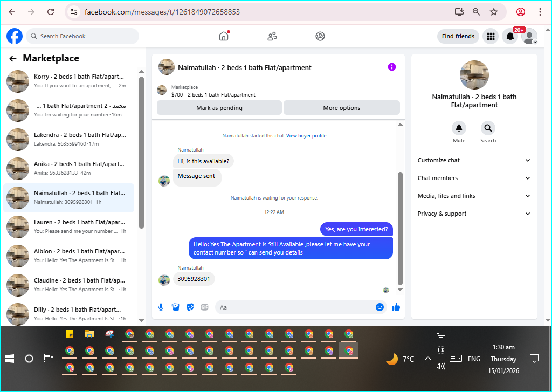The height and width of the screenshot is (392, 552).
Task: Record a voice clip with microphone icon
Action: [161, 307]
